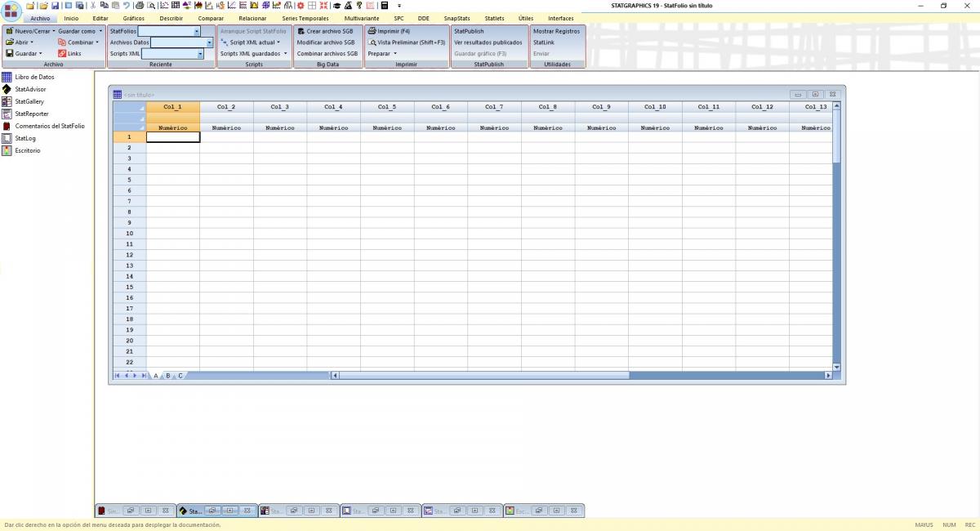This screenshot has width=980, height=531.
Task: Expand the StatFolios recent files dropdown
Action: tap(197, 32)
